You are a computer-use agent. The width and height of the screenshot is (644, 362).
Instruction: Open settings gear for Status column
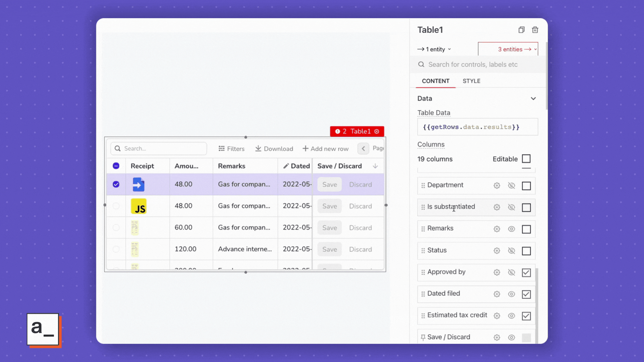click(497, 250)
